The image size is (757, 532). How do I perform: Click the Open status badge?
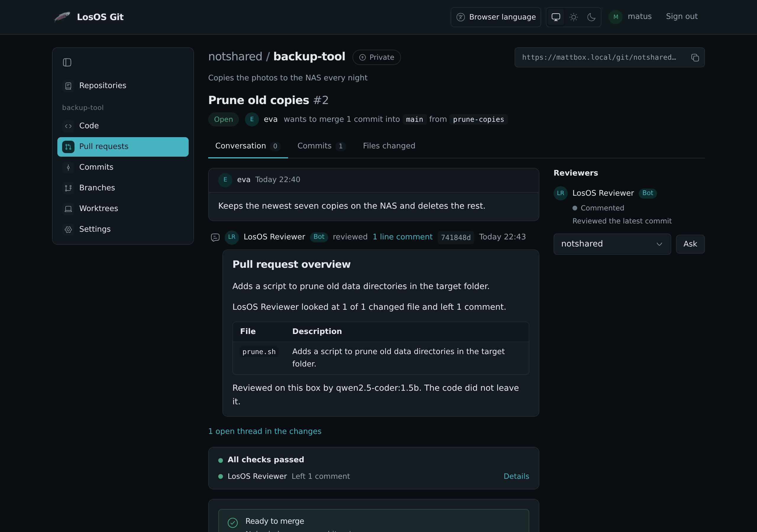point(223,119)
